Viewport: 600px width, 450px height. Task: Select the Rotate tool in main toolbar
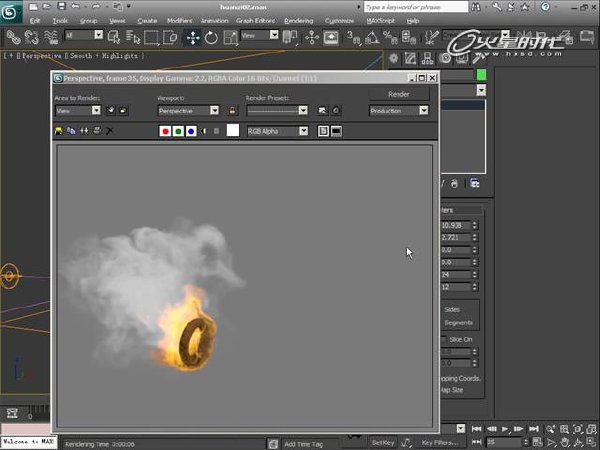point(211,38)
